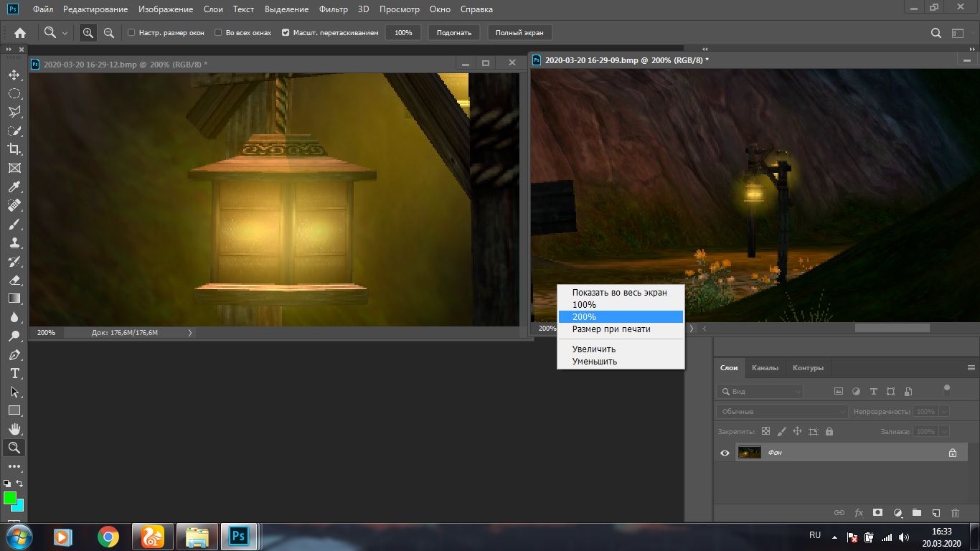Open the Заливка fill dropdown arrow
980x551 pixels.
tap(944, 432)
